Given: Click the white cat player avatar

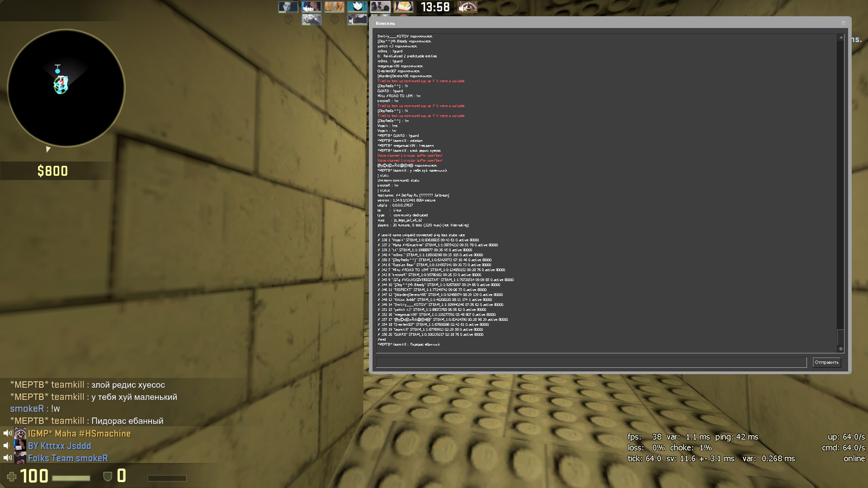Looking at the screenshot, I should coord(311,19).
